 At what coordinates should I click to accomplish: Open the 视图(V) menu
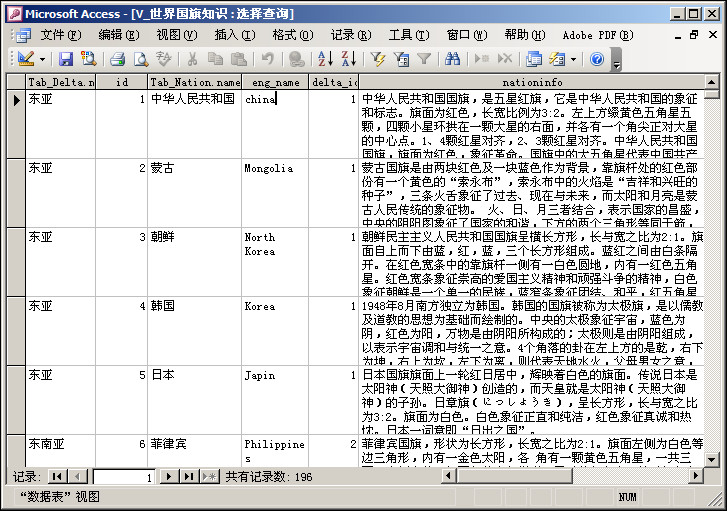pyautogui.click(x=177, y=35)
